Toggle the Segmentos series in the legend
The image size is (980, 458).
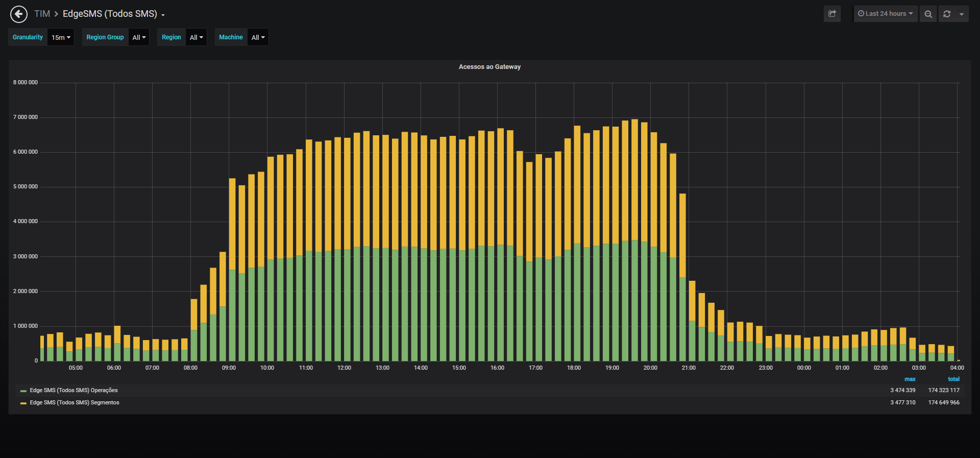[x=75, y=402]
